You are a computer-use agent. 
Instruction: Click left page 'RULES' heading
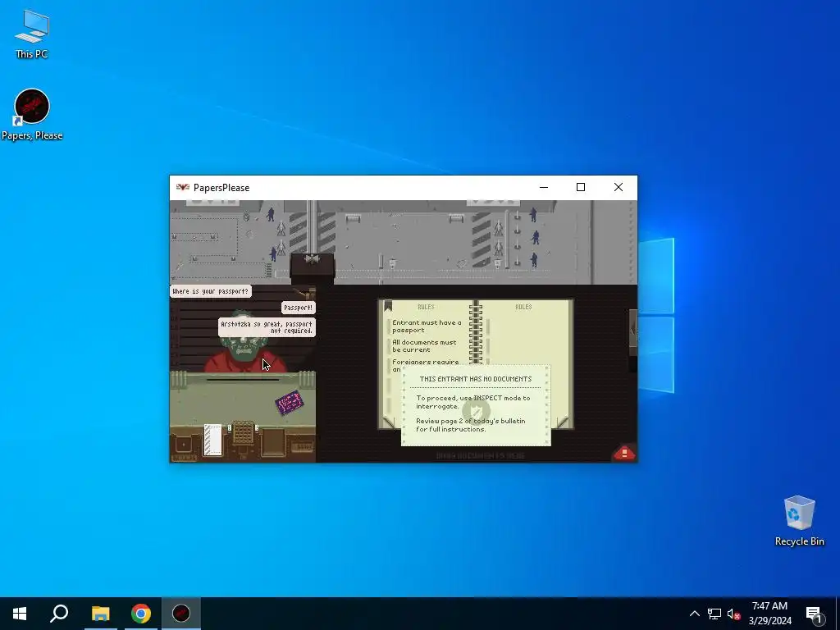tap(426, 307)
